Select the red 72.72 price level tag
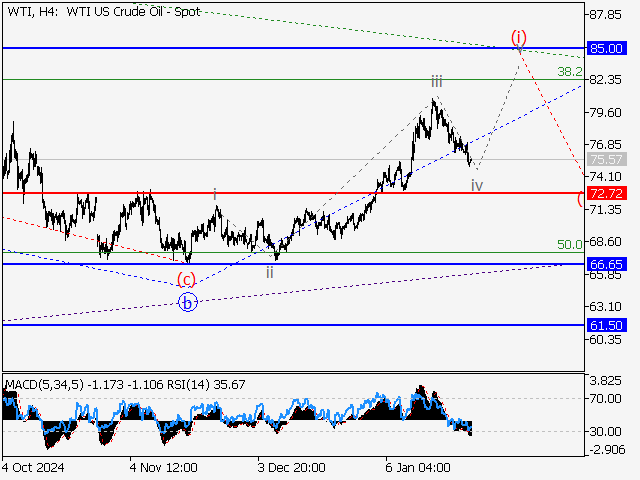 click(608, 192)
